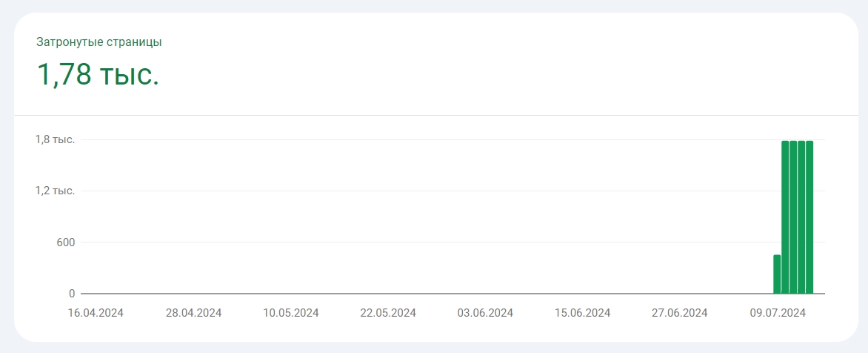Select the 03.06.2024 date label
The image size is (868, 353).
click(485, 313)
